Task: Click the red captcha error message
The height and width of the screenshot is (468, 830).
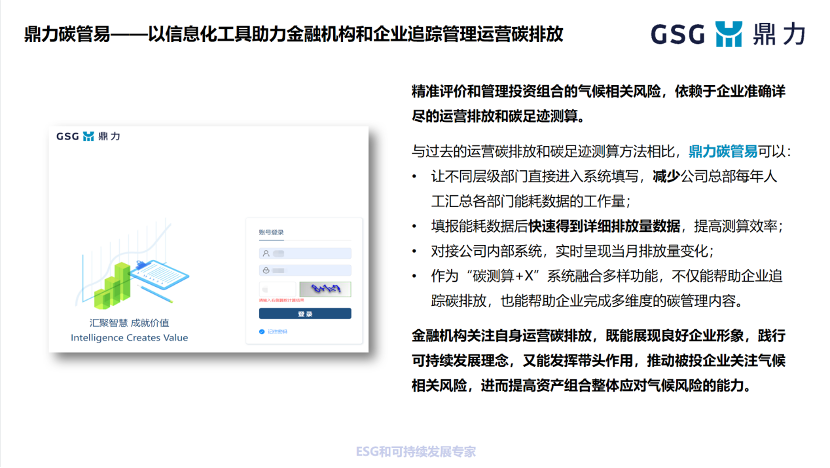Action: coord(281,301)
